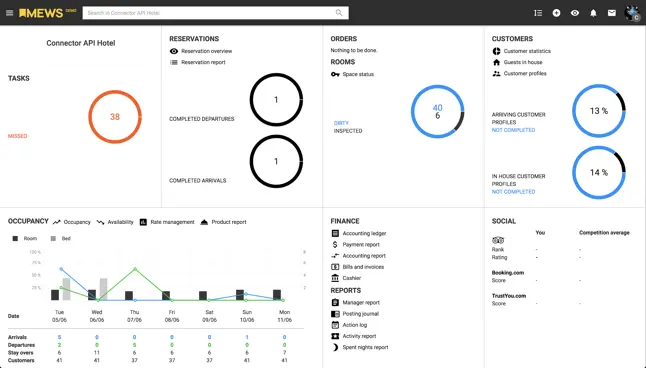Click the Accounting ledger icon

(x=335, y=233)
